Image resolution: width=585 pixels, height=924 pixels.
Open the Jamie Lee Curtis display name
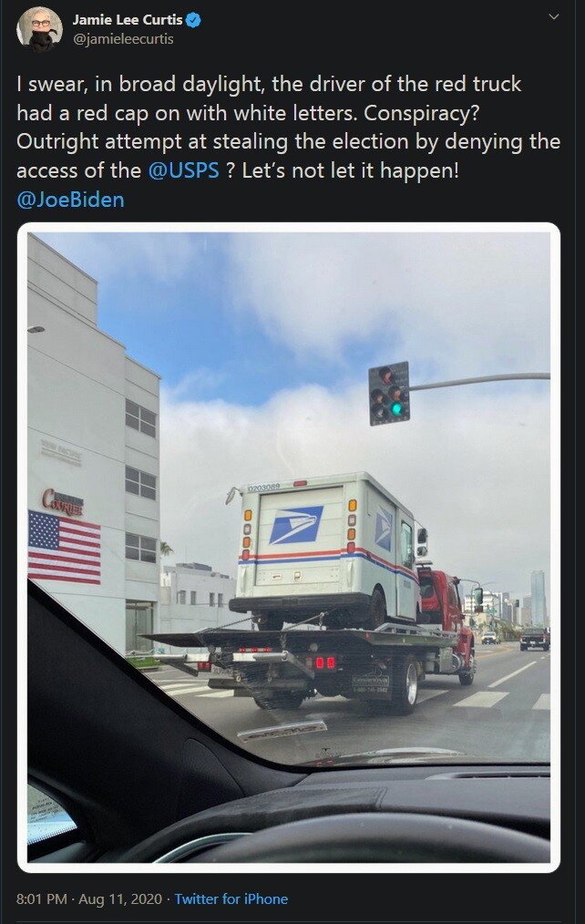click(128, 20)
